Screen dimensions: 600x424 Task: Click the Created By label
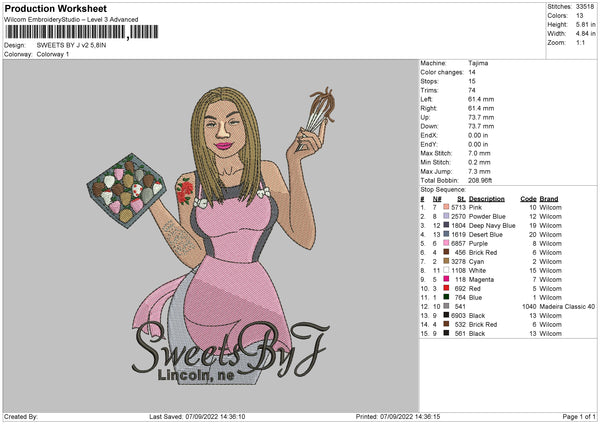[21, 417]
